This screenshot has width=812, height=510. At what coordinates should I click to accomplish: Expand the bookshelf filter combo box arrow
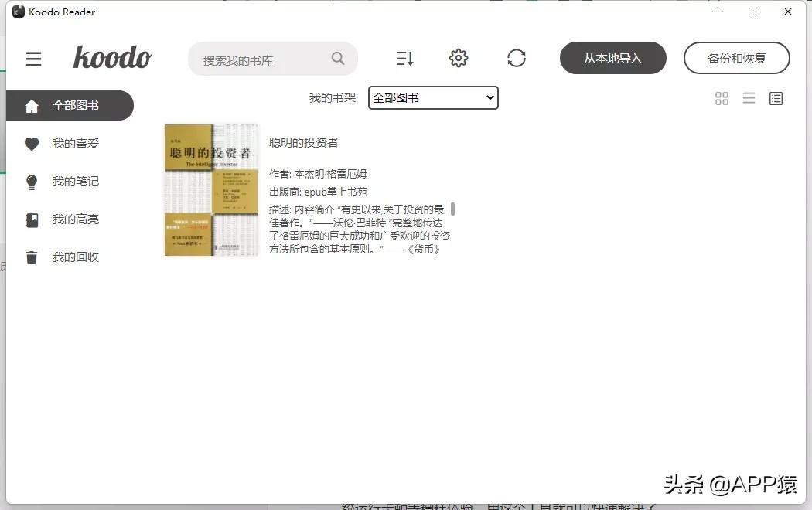[489, 98]
